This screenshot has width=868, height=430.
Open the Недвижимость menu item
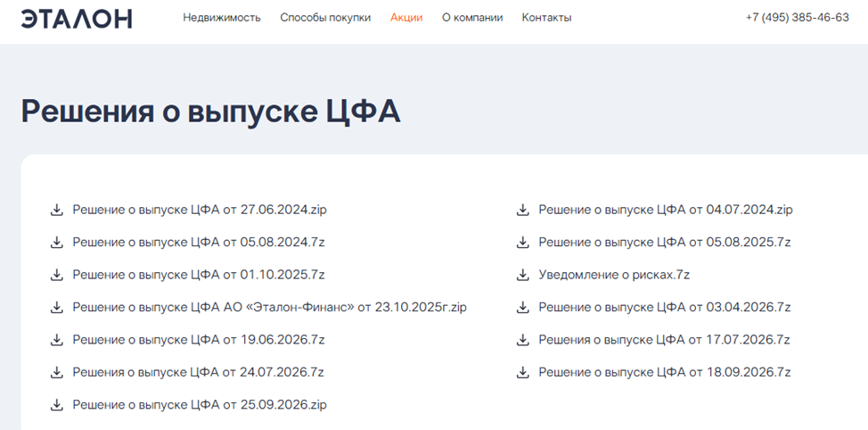point(221,18)
